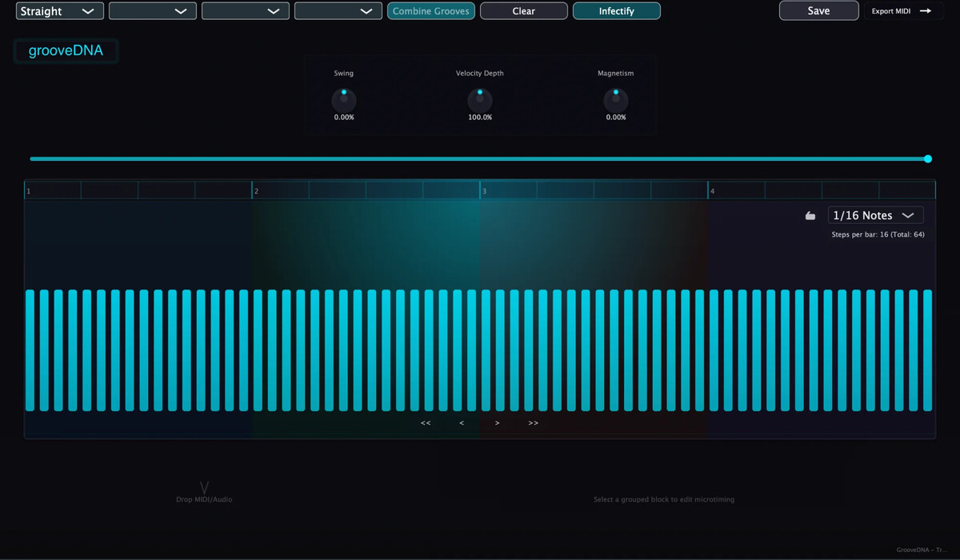Select bar 3 in the timeline ruler
The image size is (960, 560).
coord(512,190)
